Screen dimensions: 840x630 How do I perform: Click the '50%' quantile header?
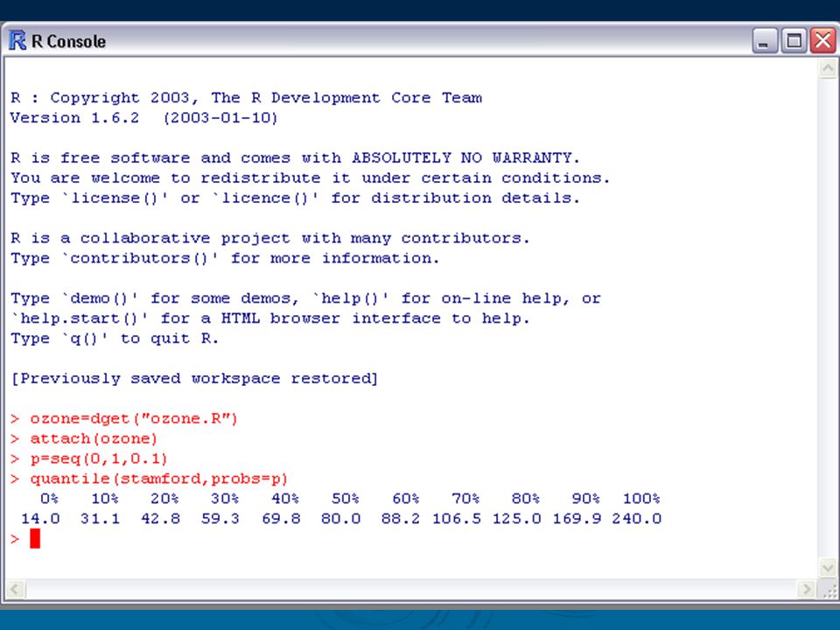pyautogui.click(x=345, y=499)
